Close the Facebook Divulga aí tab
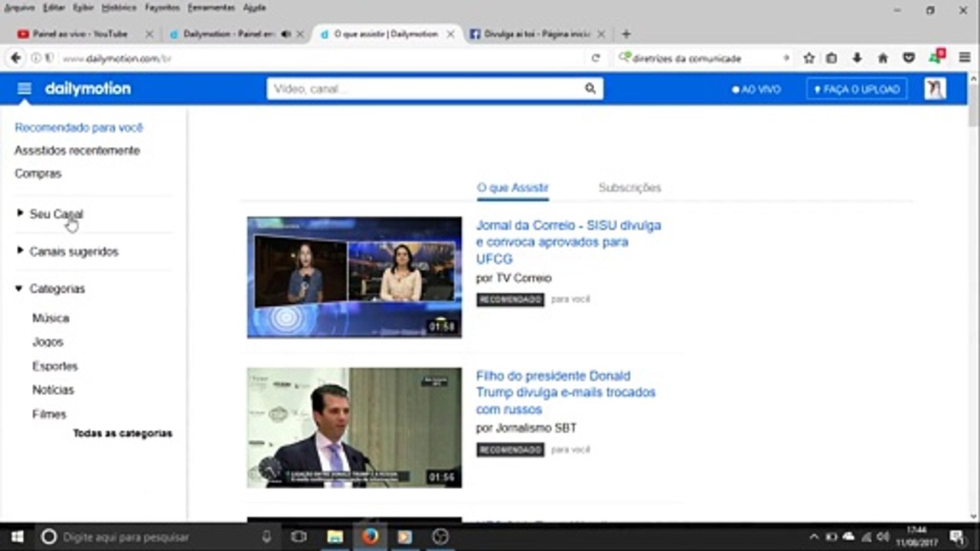 click(601, 34)
